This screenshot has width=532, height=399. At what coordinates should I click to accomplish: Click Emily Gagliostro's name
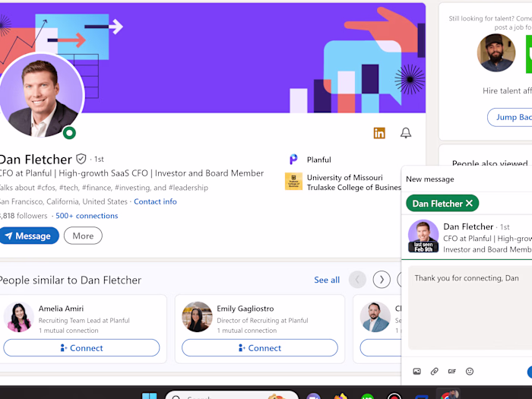click(245, 309)
